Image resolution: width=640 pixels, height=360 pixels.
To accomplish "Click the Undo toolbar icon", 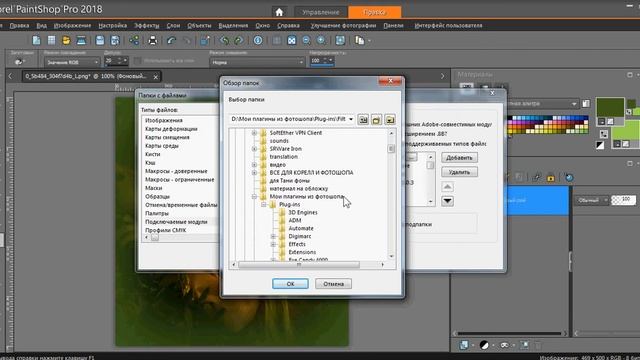I will 171,40.
